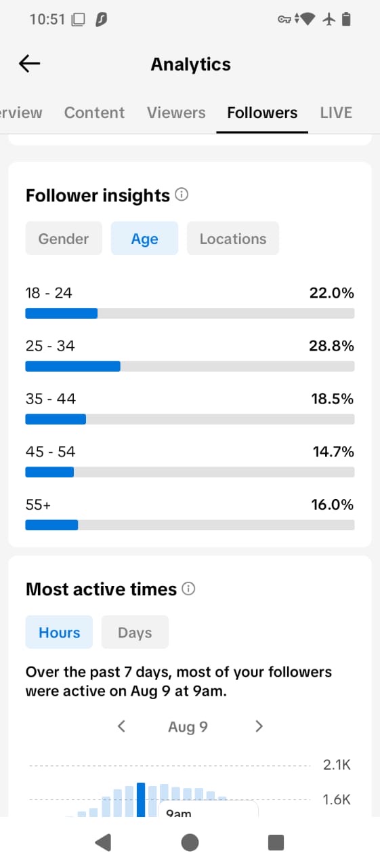Tap the back arrow in Analytics header
Viewport: 380px width, 868px height.
coord(30,64)
